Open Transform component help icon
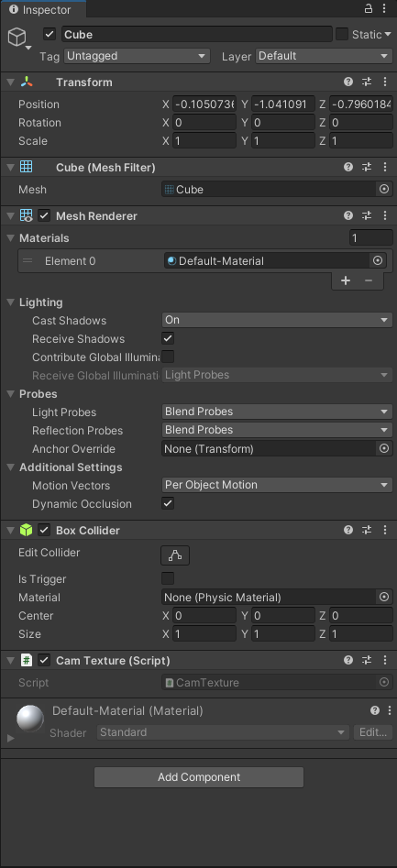This screenshot has height=868, width=397. tap(348, 82)
